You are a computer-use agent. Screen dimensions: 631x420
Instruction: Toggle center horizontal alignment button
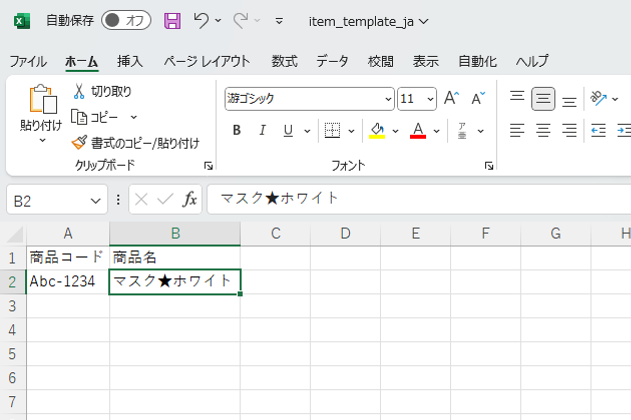pyautogui.click(x=543, y=130)
